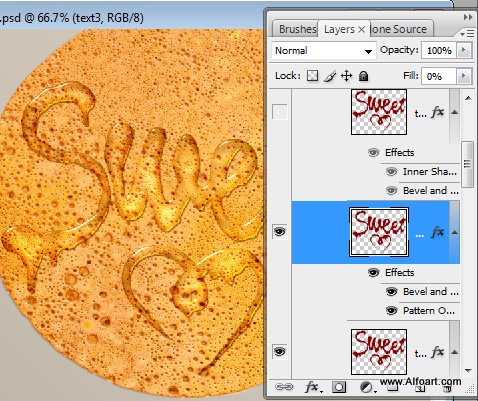
Task: Click the layers list scroll-down arrow
Action: click(x=468, y=370)
